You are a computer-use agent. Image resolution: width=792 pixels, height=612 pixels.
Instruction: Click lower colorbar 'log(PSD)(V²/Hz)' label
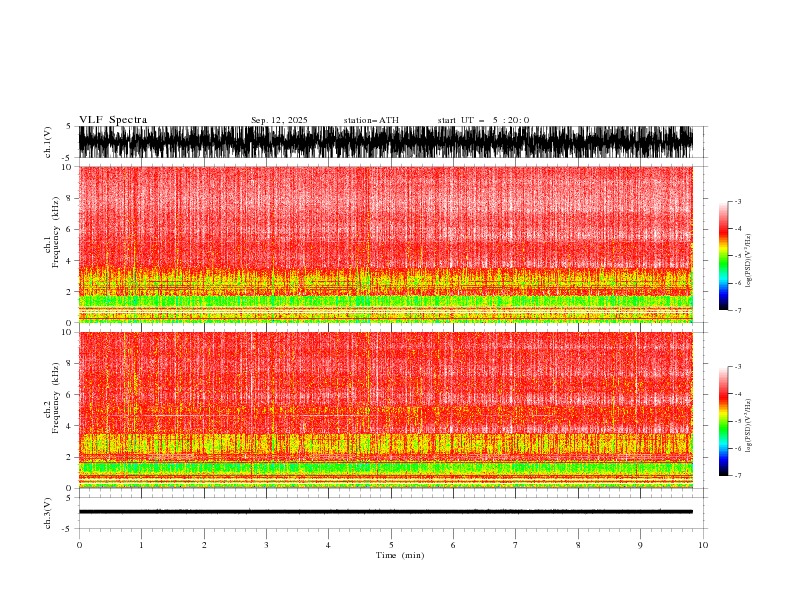click(749, 426)
